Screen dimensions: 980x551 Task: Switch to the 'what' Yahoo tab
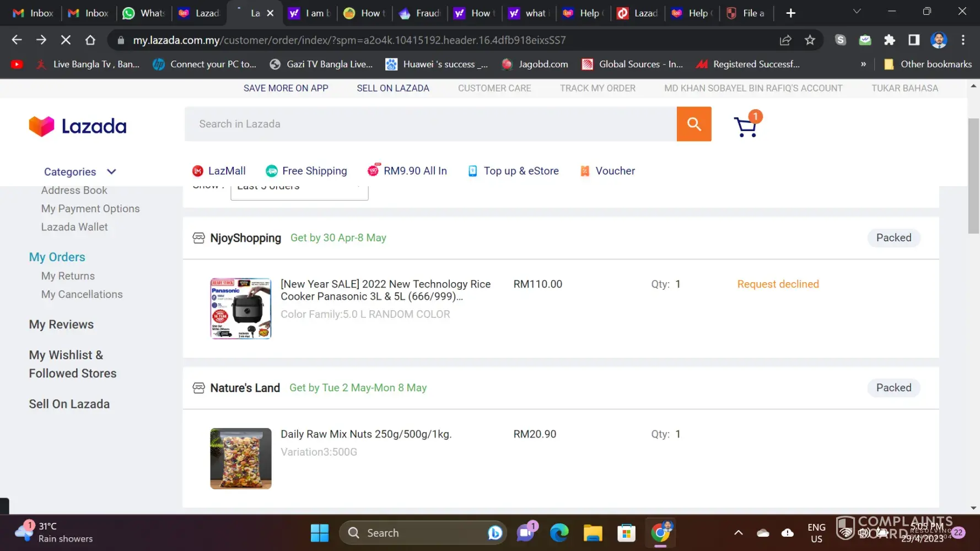tap(528, 13)
